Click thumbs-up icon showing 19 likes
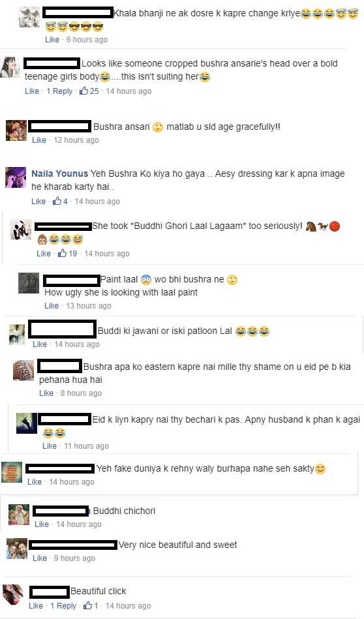 63,253
